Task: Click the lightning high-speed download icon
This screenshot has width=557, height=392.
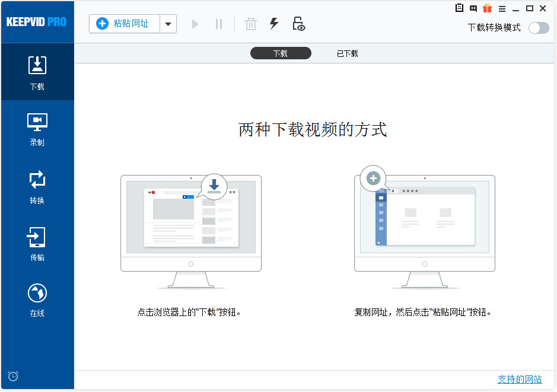Action: click(x=273, y=24)
